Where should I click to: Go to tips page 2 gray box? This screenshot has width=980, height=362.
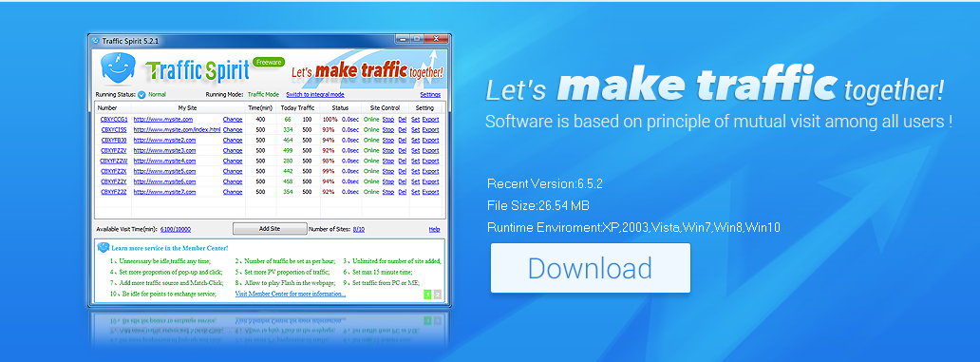[x=438, y=295]
